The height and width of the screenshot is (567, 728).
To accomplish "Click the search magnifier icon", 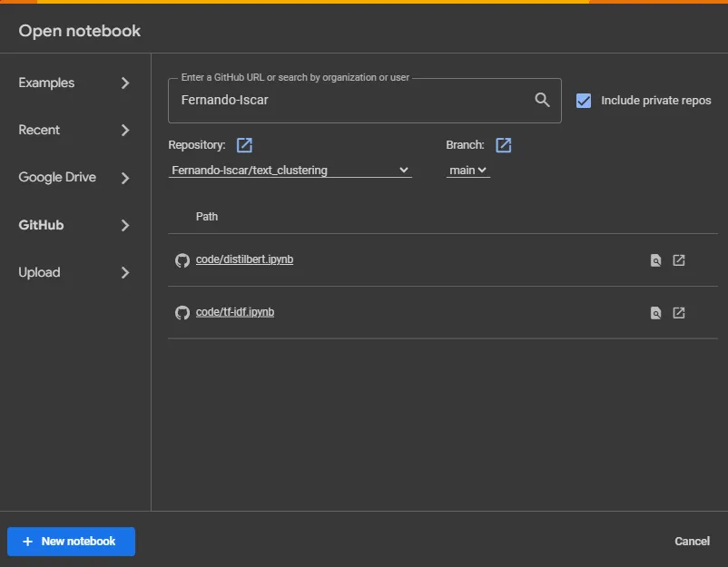I will coord(542,100).
